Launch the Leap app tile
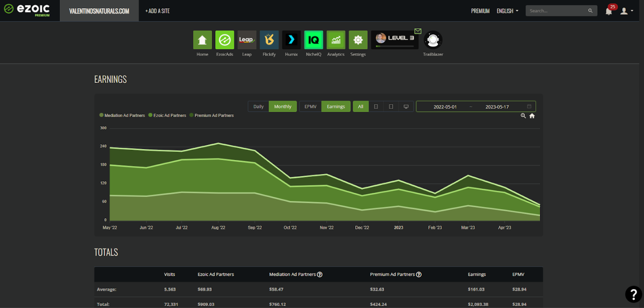 pyautogui.click(x=247, y=40)
